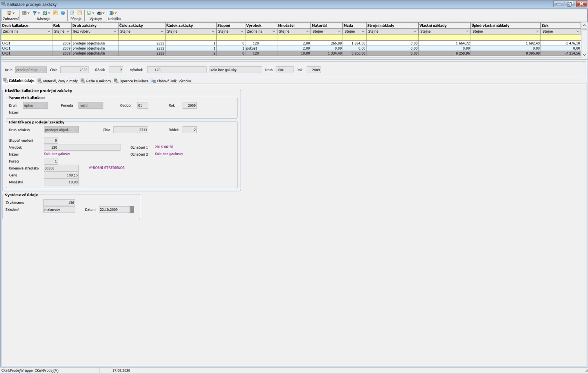
Task: Open the Perioda 'roční' dropdown
Action: point(100,106)
